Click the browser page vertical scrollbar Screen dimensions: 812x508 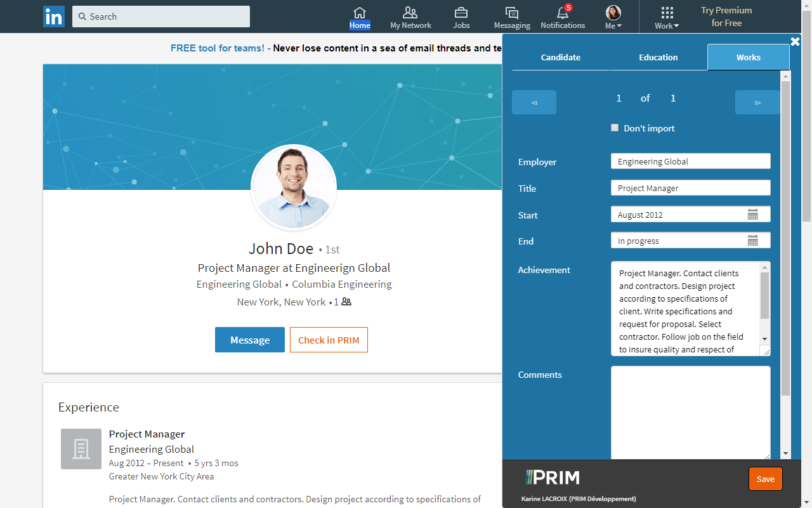pos(807,116)
